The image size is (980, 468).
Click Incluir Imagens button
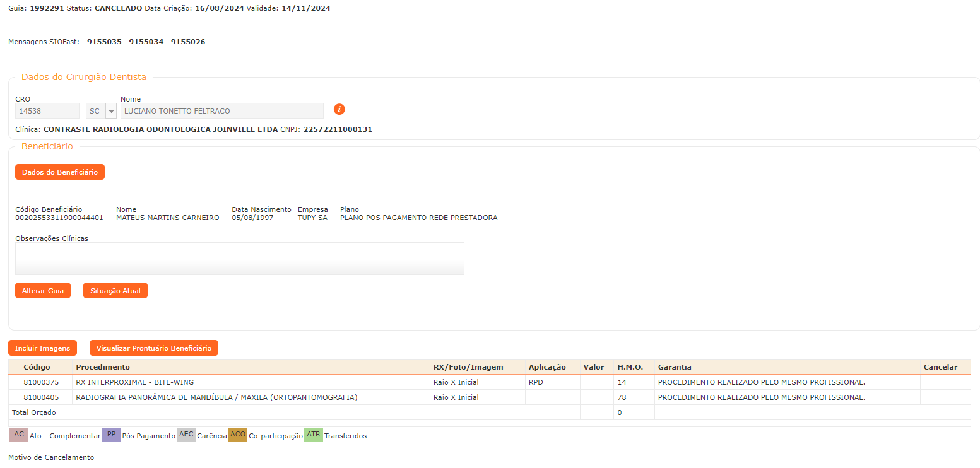tap(43, 348)
